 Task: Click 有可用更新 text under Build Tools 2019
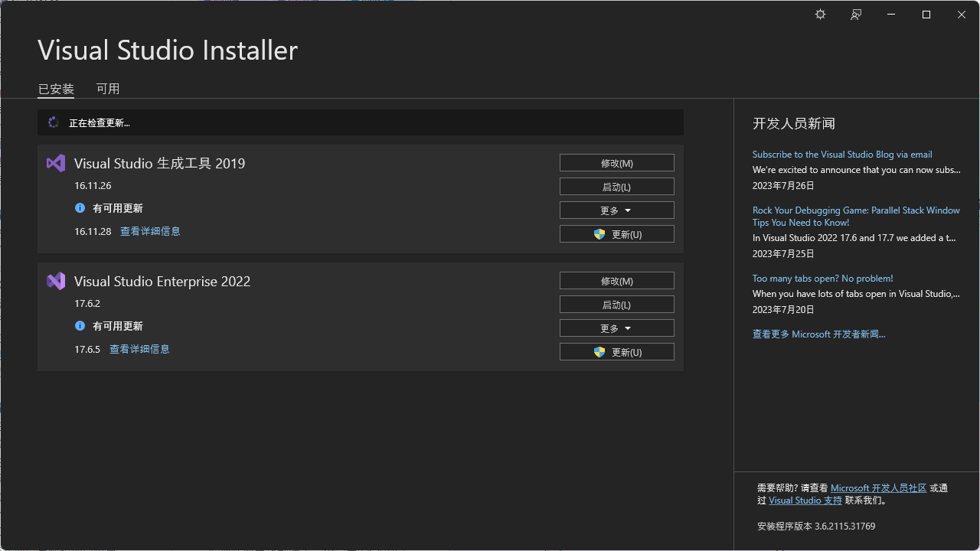click(x=118, y=208)
